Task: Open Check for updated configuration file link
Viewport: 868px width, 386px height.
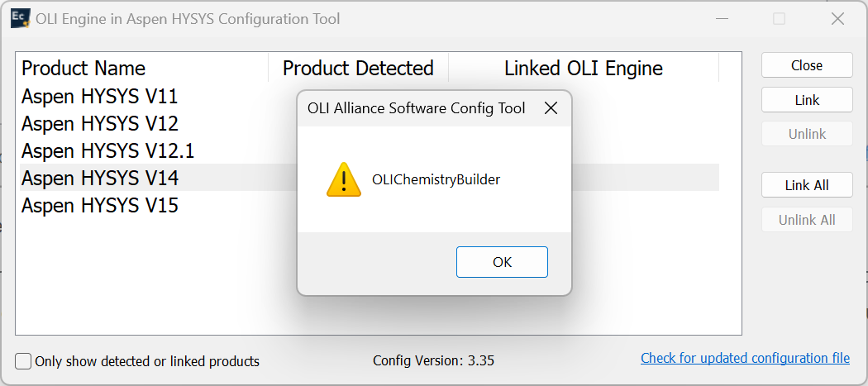Action: pyautogui.click(x=745, y=358)
